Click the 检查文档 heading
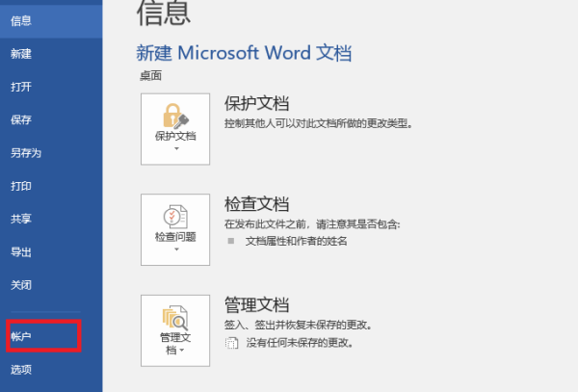This screenshot has width=578, height=392. click(x=256, y=204)
